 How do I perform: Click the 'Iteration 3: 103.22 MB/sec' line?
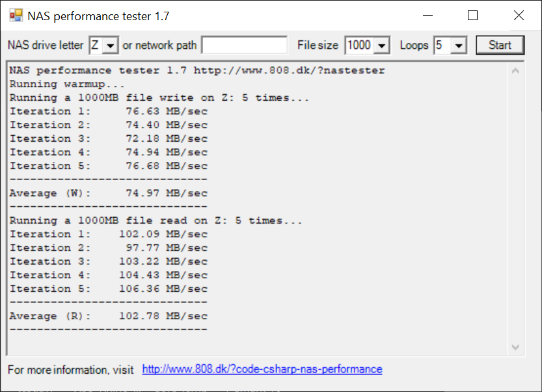[108, 261]
